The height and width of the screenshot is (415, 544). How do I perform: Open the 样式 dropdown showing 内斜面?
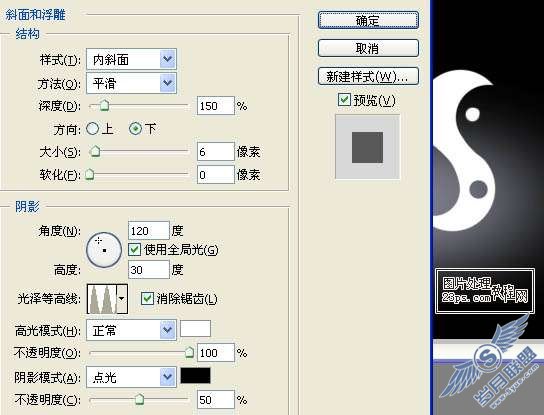click(131, 59)
